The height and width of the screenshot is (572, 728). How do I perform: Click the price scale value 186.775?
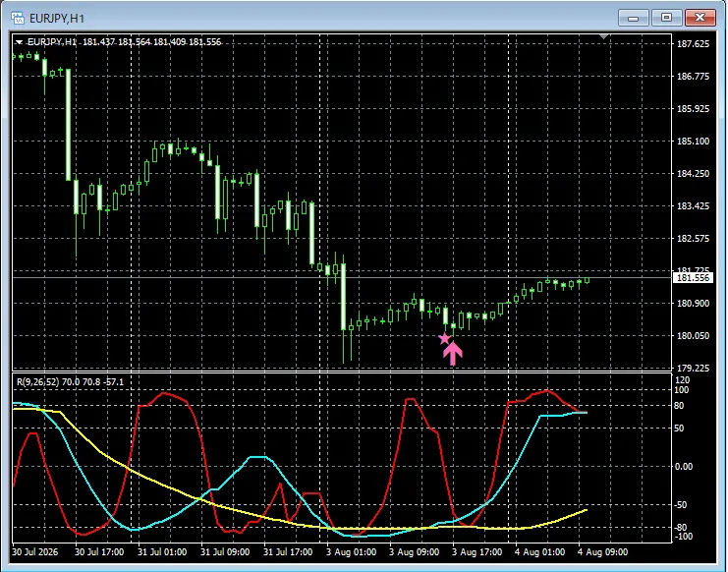click(x=694, y=76)
